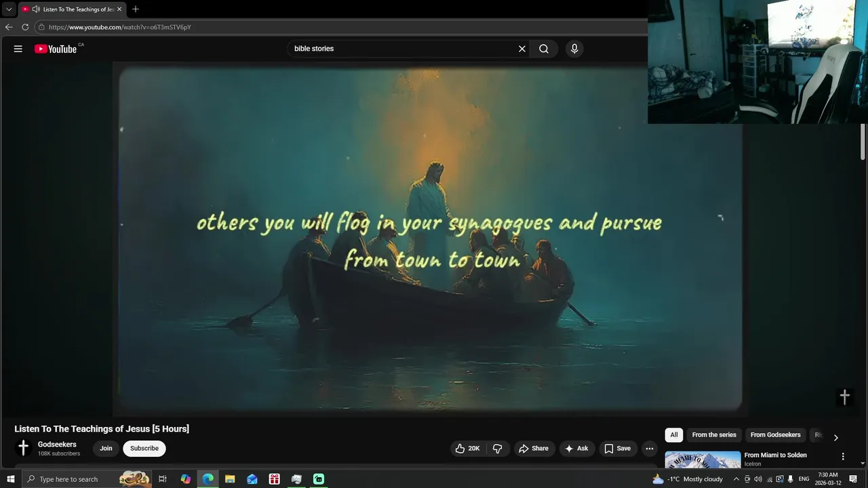Open the red gift box app on taskbar
Screen dimensions: 868x488
click(x=274, y=479)
